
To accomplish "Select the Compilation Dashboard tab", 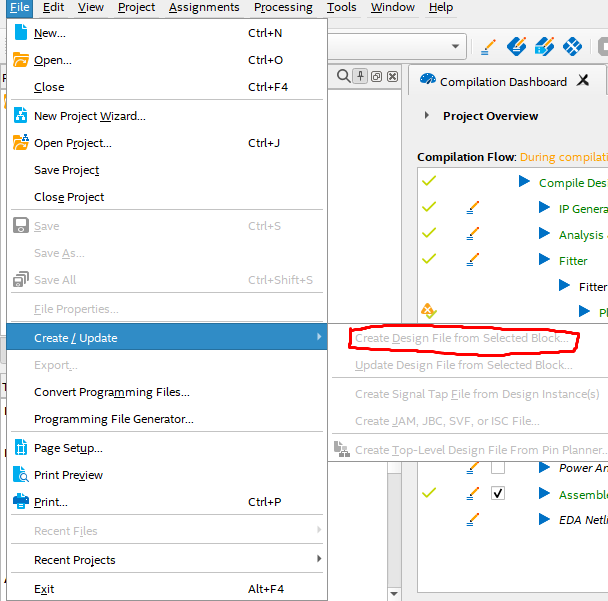I will pos(503,82).
